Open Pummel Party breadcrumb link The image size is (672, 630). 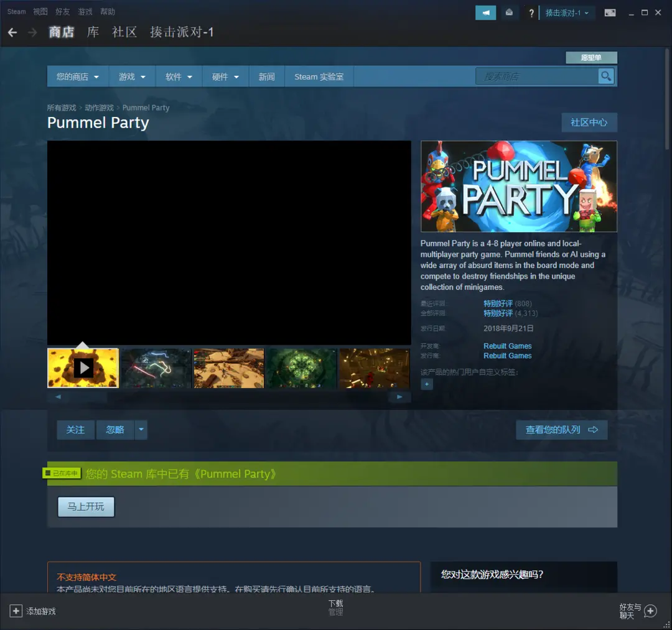click(x=146, y=108)
